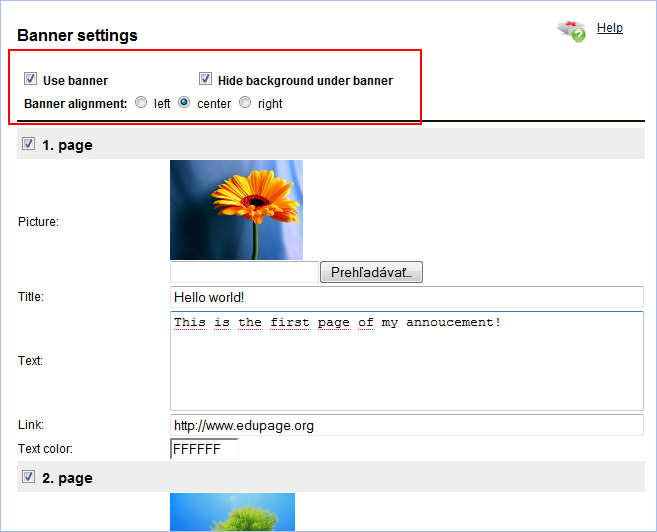
Task: Click the Banner settings heading
Action: pyautogui.click(x=78, y=36)
